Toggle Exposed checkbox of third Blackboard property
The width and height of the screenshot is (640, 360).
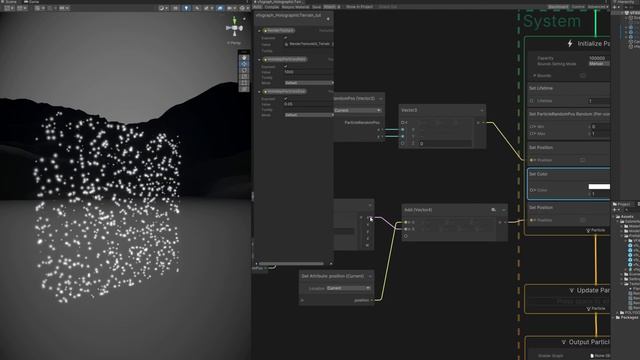tap(285, 99)
